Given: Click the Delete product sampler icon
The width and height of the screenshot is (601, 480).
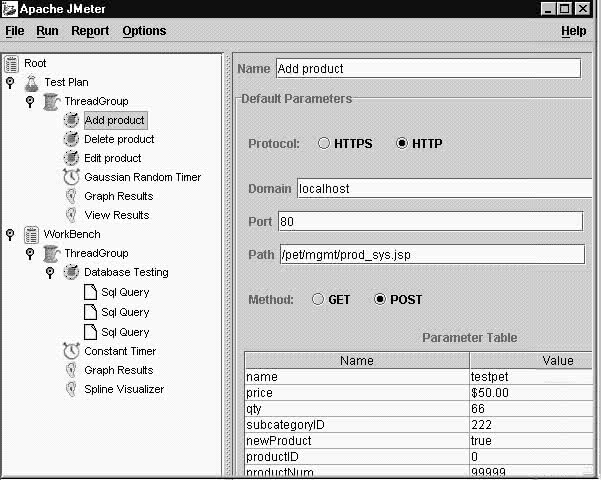Looking at the screenshot, I should point(71,139).
